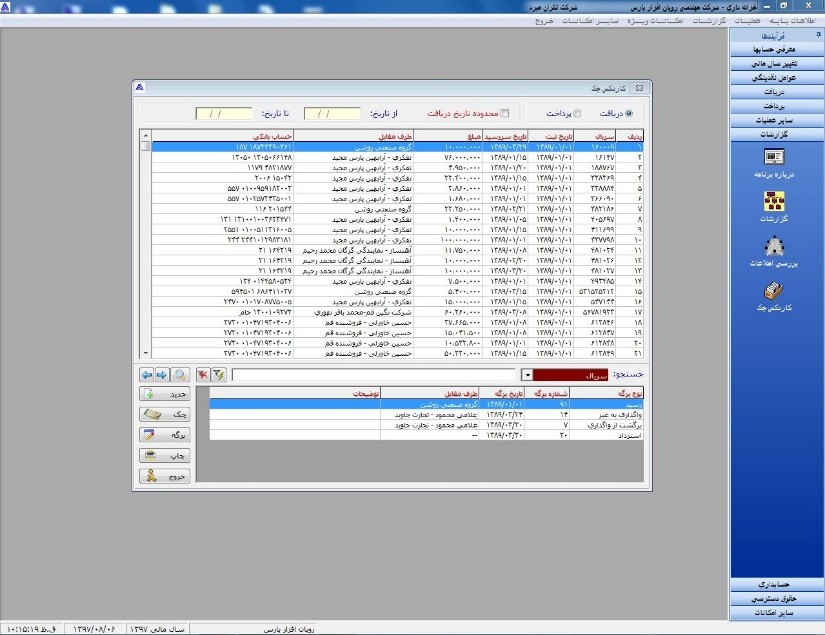The height and width of the screenshot is (635, 825).
Task: Expand the حسابداری section at the sidebar bottom
Action: pyautogui.click(x=777, y=584)
